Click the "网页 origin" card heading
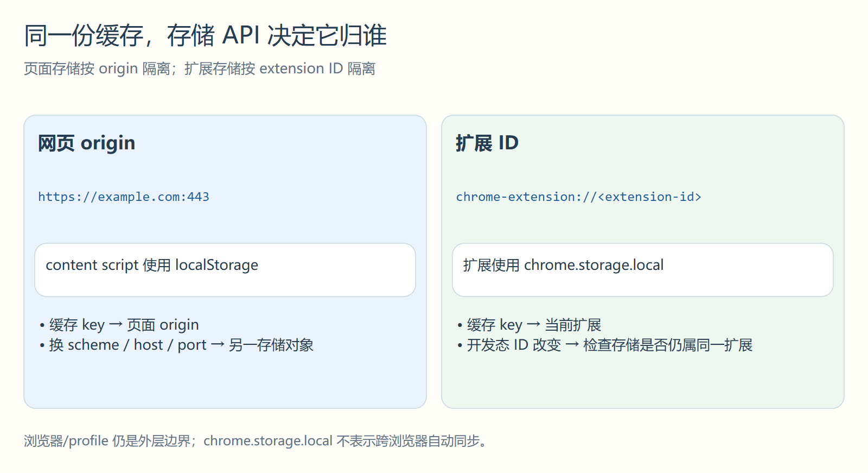Screen dimensions: 868x473 click(87, 143)
